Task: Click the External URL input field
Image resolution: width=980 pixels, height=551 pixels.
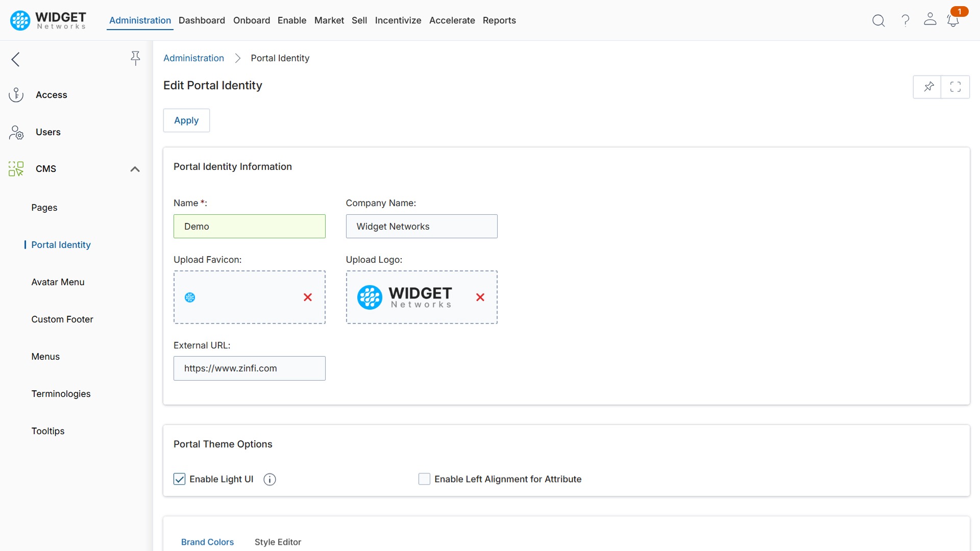Action: [249, 368]
